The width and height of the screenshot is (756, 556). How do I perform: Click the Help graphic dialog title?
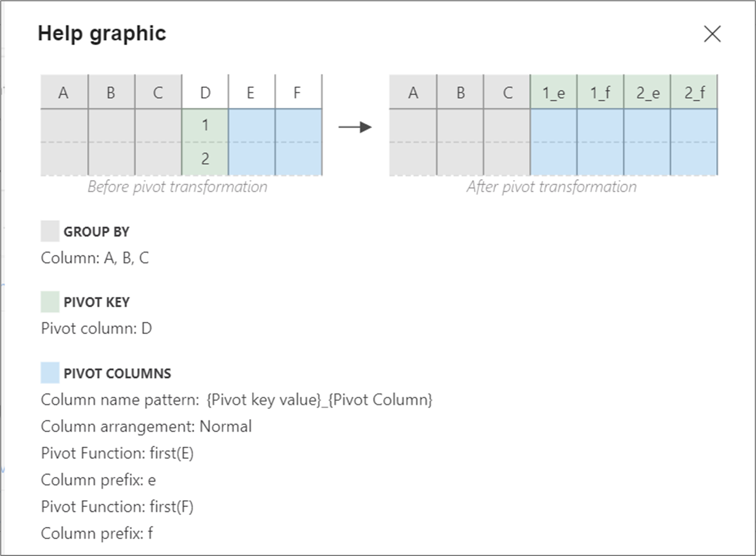(102, 33)
